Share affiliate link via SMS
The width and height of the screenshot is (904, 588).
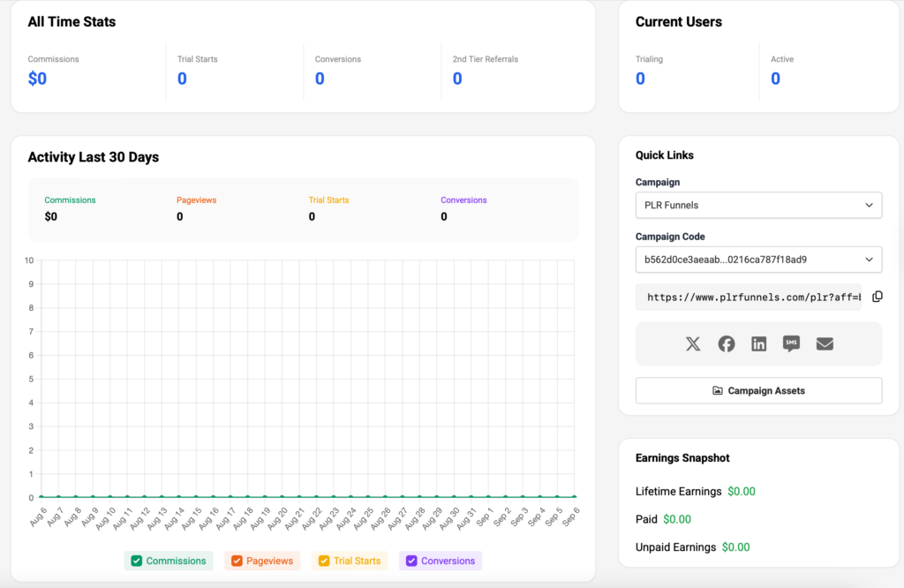tap(791, 343)
